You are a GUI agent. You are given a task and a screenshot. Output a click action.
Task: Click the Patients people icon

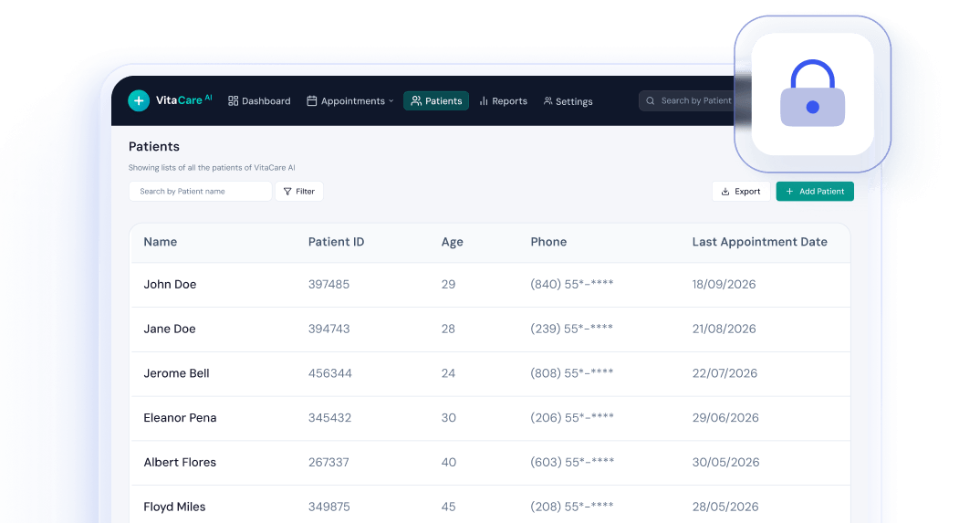coord(415,100)
